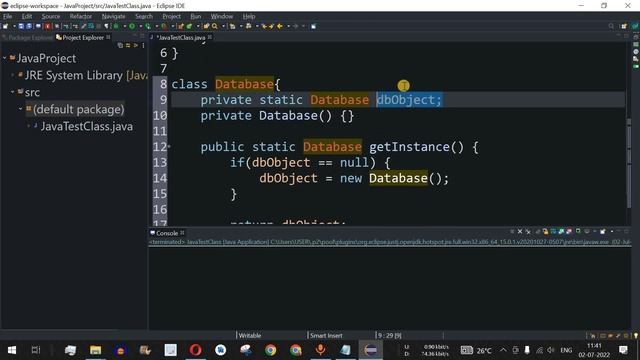This screenshot has width=640, height=360.
Task: Open the File menu
Action: 7,16
